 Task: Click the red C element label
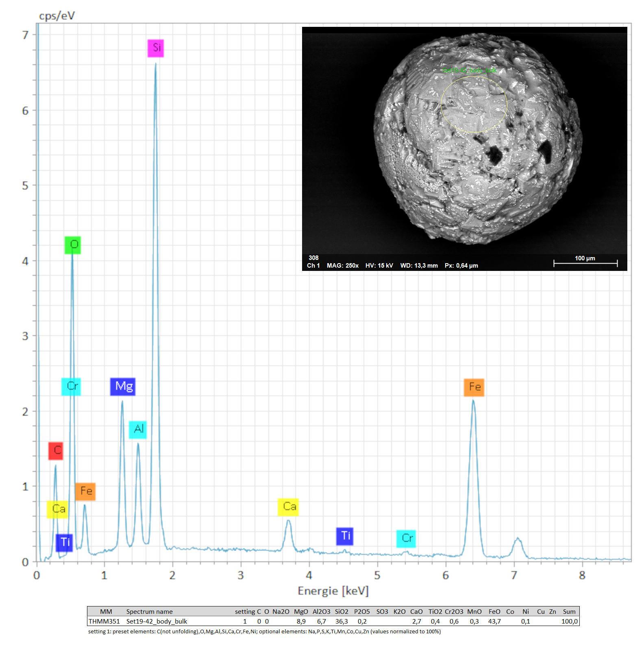click(56, 451)
